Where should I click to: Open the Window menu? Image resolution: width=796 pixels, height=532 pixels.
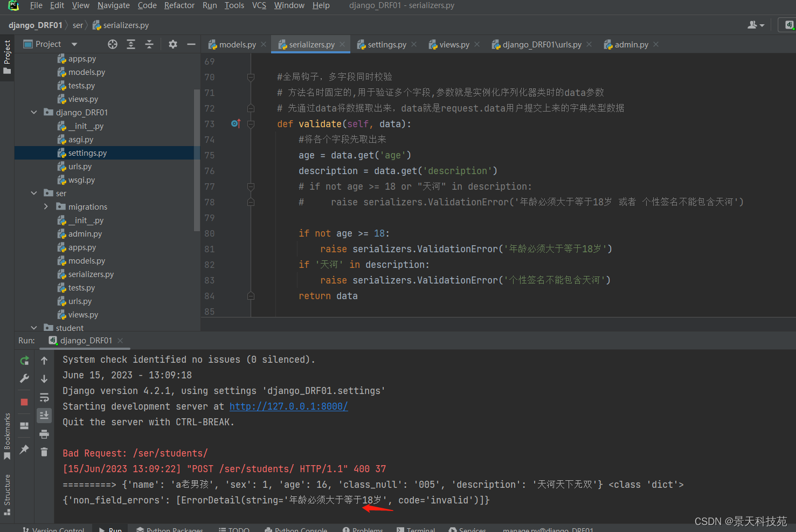tap(289, 5)
